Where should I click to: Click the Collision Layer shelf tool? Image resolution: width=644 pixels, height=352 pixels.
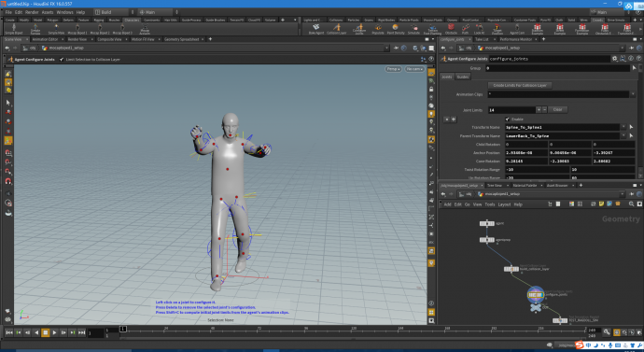(336, 29)
